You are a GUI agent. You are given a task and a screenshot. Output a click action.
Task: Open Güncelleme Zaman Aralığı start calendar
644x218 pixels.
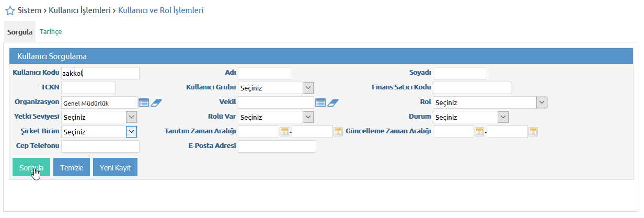pos(479,132)
